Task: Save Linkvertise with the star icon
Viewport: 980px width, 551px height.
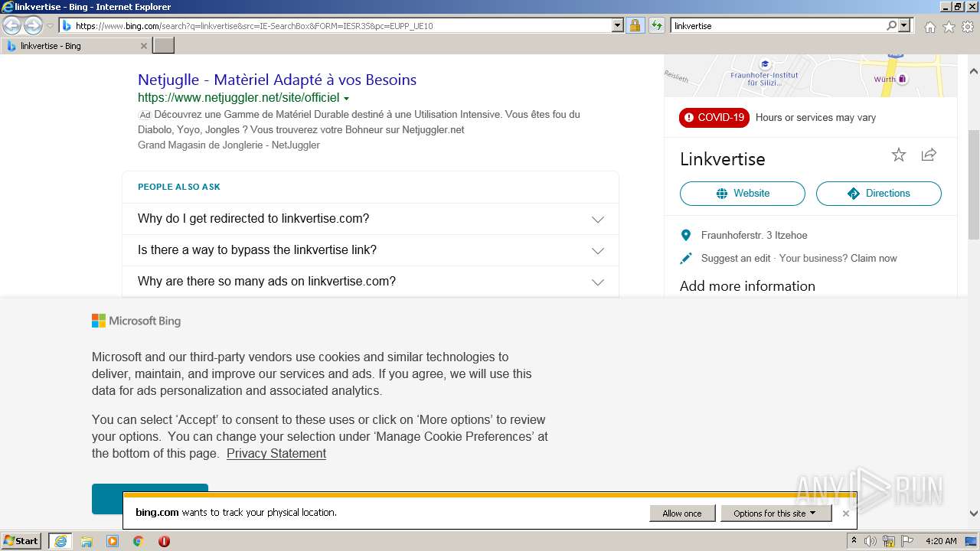Action: click(x=899, y=155)
